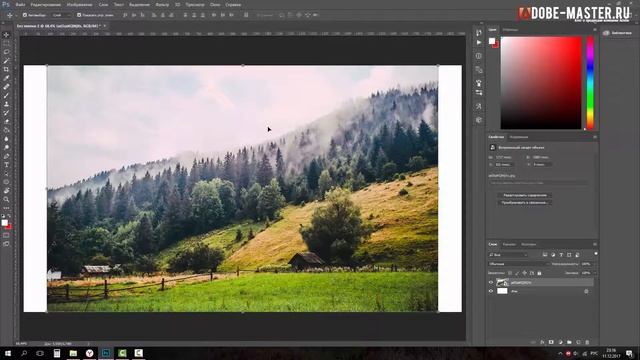
Task: Close the open document tab
Action: click(104, 26)
